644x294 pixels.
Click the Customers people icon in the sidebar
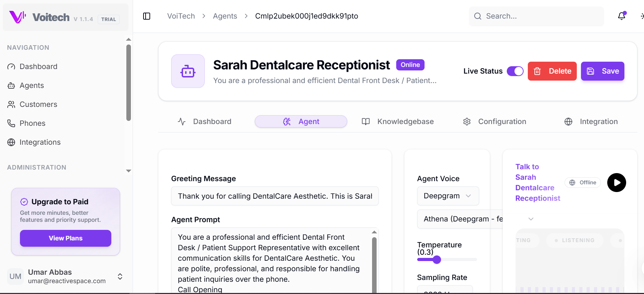[11, 104]
